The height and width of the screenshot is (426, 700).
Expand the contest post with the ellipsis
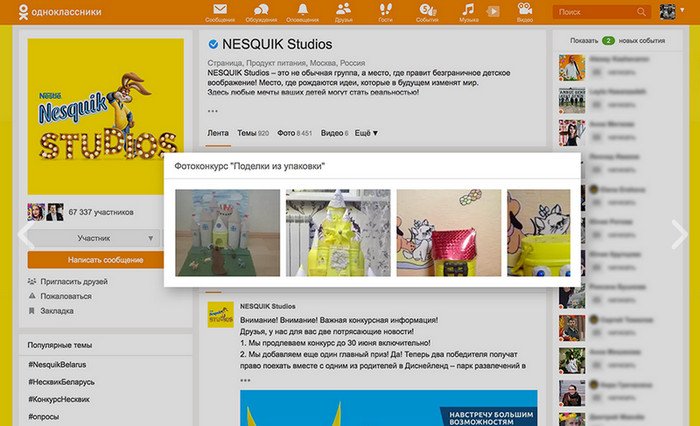coord(245,380)
